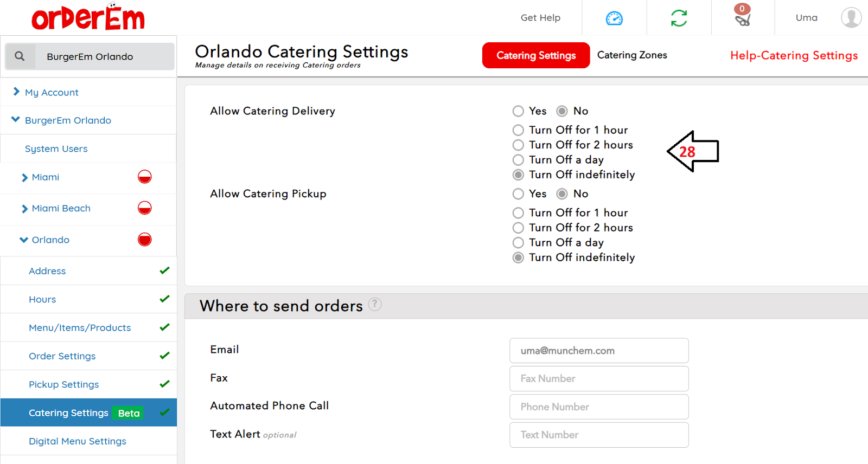Viewport: 868px width, 464px height.
Task: Click the Get Help link
Action: click(540, 18)
